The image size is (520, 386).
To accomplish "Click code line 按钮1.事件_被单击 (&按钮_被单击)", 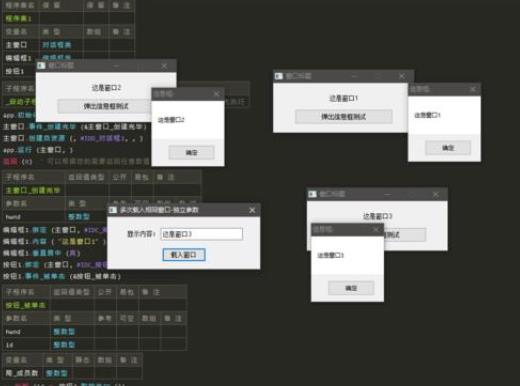I will point(62,276).
